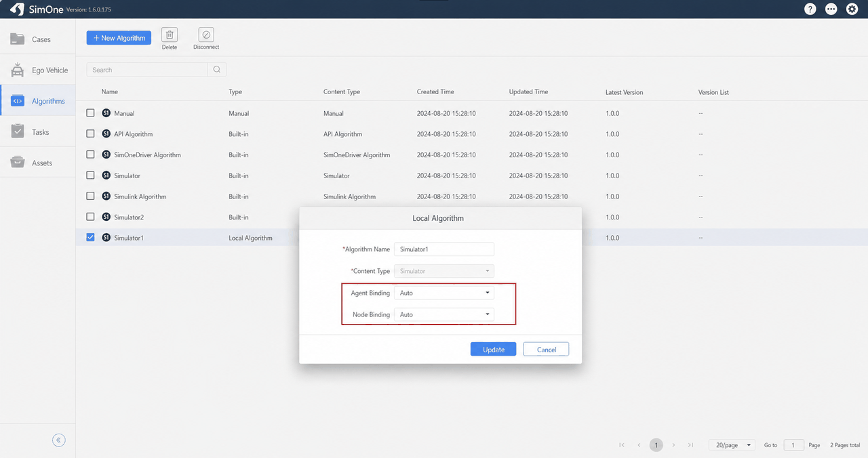Click the S1 icon beside Simulator2
This screenshot has height=458, width=868.
pos(106,217)
